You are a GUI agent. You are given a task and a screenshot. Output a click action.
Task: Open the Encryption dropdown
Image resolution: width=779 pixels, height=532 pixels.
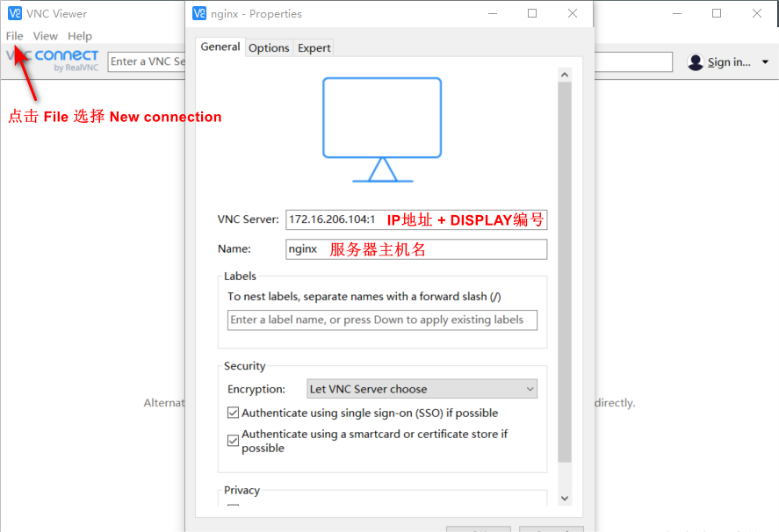point(422,389)
